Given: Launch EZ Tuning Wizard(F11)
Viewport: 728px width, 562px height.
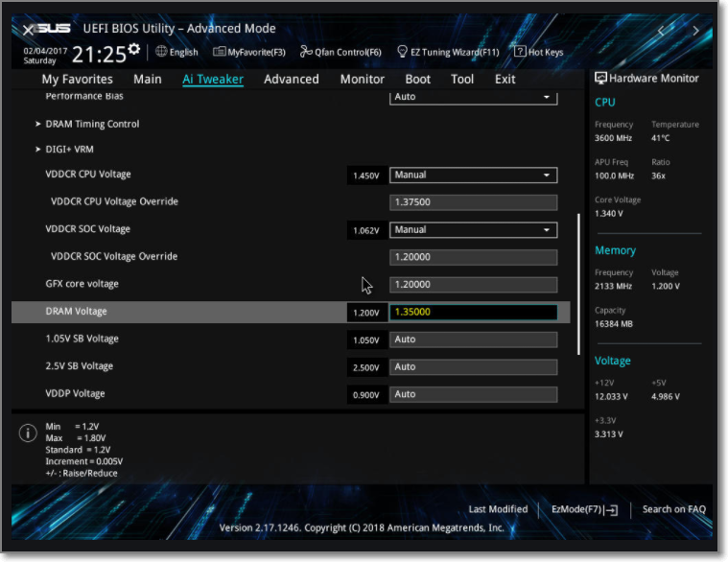Looking at the screenshot, I should pos(448,52).
